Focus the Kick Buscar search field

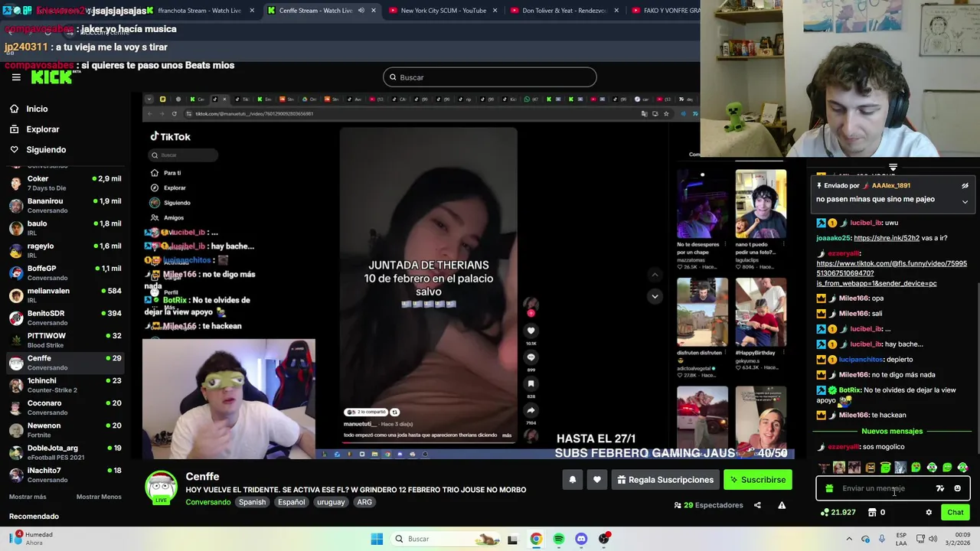490,77
